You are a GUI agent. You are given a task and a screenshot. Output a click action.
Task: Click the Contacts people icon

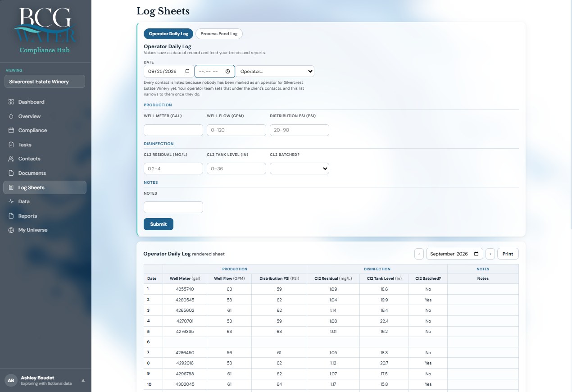click(x=11, y=159)
